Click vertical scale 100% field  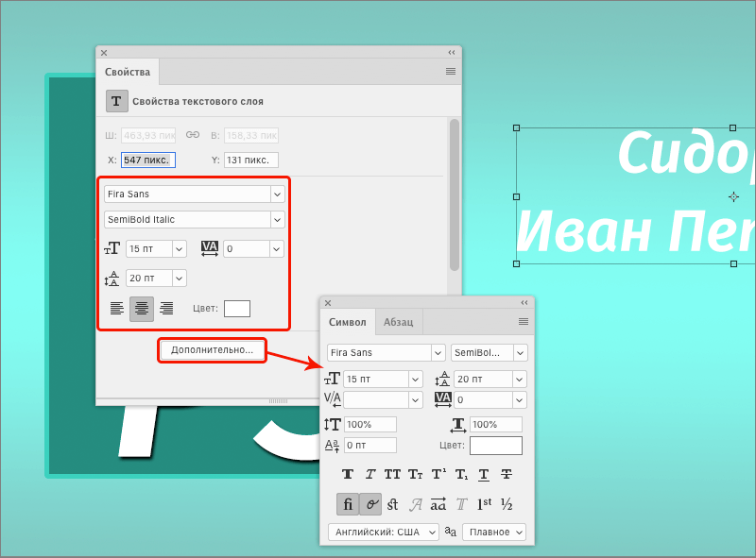[x=370, y=425]
